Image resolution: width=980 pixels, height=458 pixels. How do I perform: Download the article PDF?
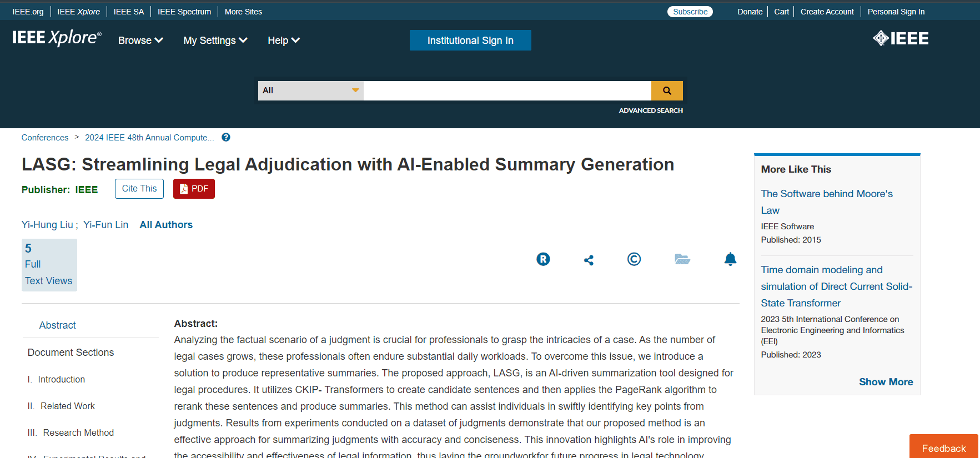coord(194,189)
